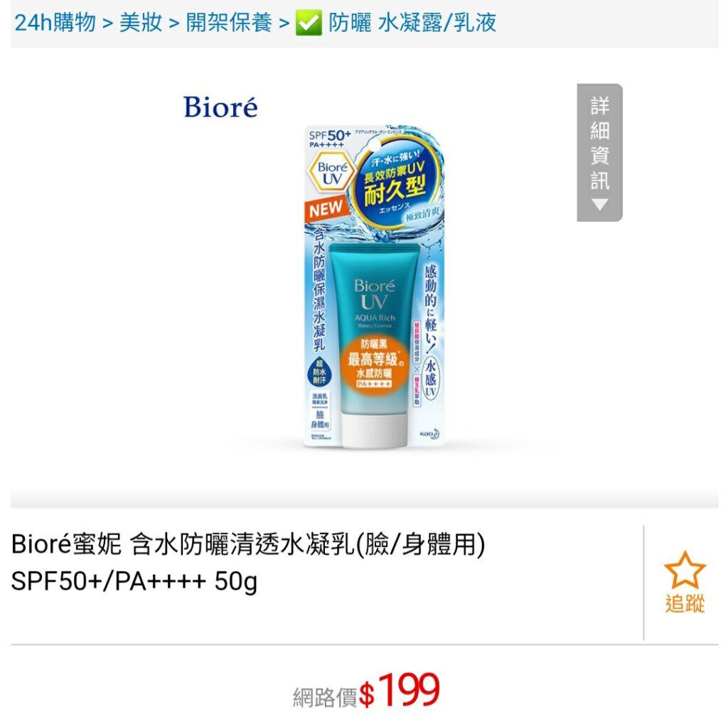Click the 追蹤 label under the star
Viewport: 728px width, 727px height.
coord(685,603)
